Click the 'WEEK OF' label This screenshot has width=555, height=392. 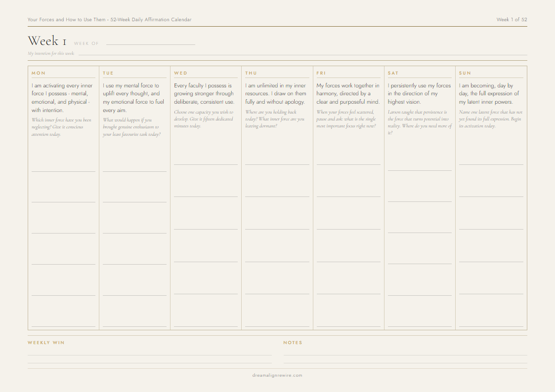tap(86, 43)
